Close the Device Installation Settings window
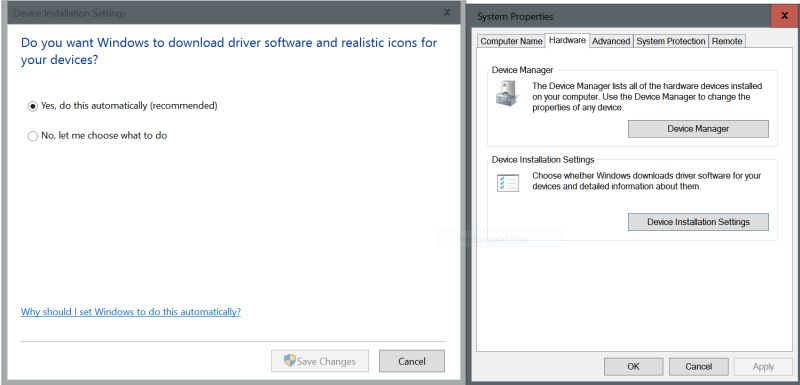800x385 pixels. click(447, 13)
